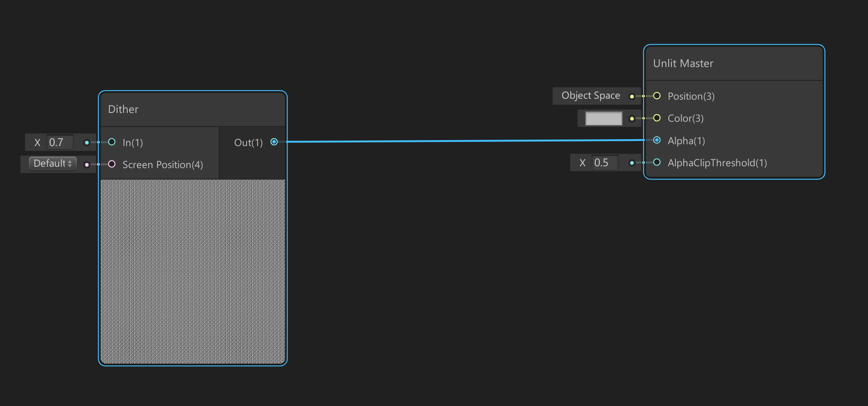
Task: Click the connected Alpha(1) input port
Action: 657,140
